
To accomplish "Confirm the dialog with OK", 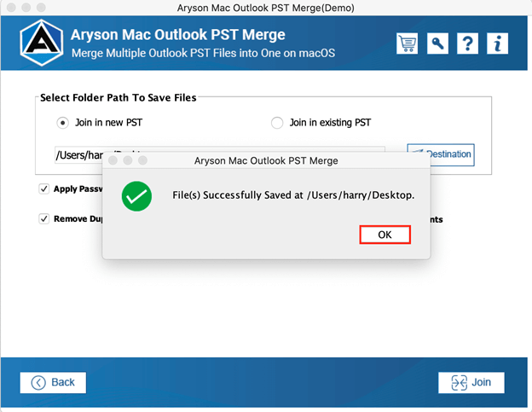I will click(x=385, y=235).
